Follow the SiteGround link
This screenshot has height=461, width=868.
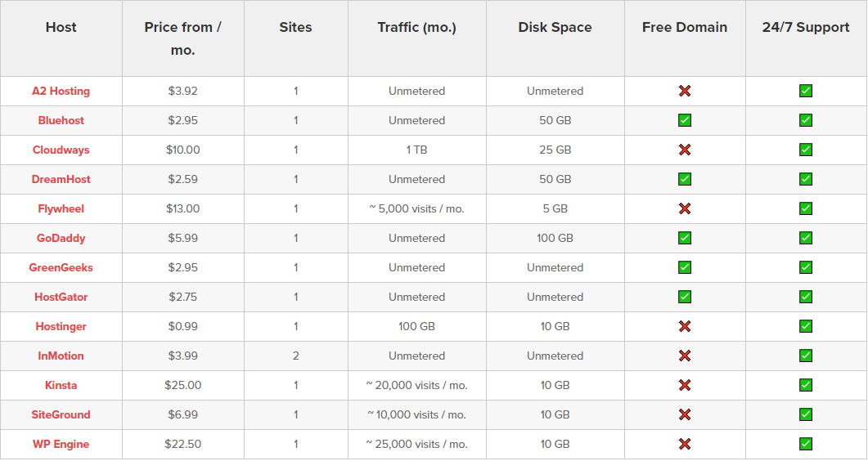pyautogui.click(x=61, y=414)
